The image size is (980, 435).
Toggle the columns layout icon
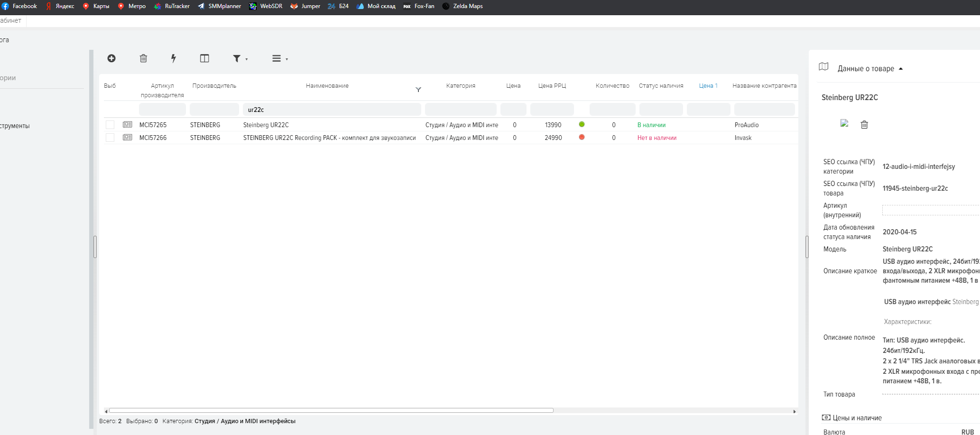click(x=204, y=58)
